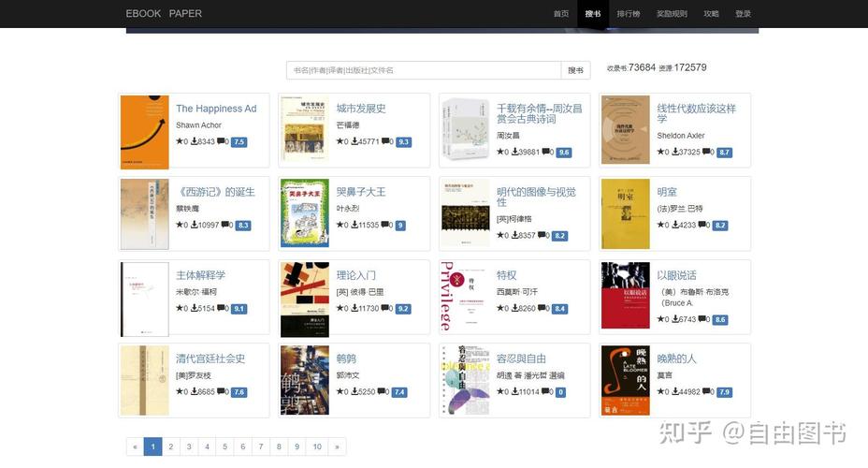Open the 哭鼻子大王 cover image
Screen dimensions: 868x468
(x=305, y=212)
